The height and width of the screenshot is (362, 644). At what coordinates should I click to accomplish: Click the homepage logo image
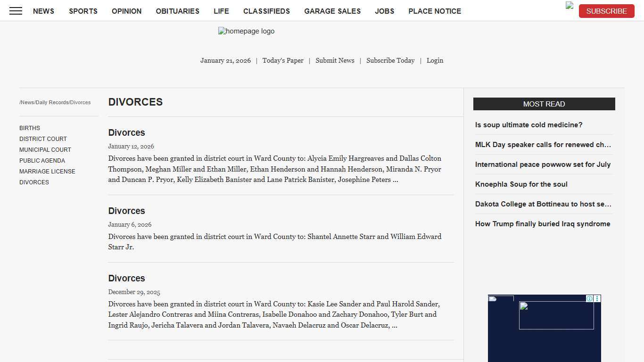coord(246,31)
